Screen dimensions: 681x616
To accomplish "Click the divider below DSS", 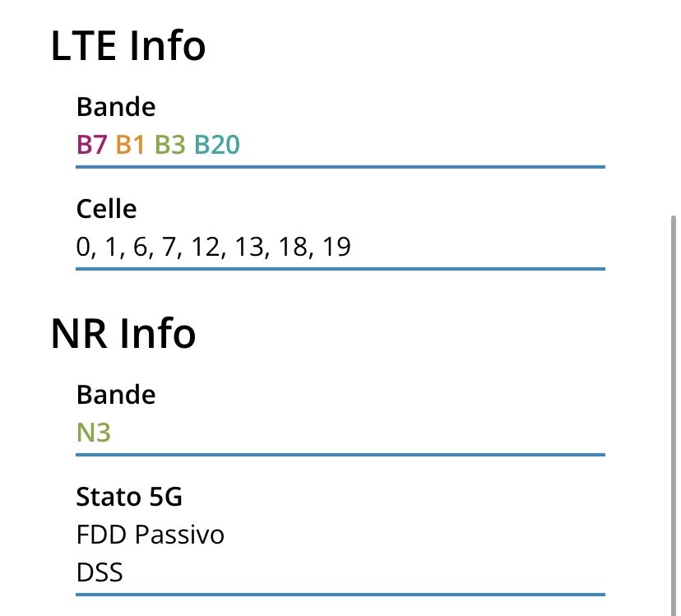I will click(x=340, y=595).
